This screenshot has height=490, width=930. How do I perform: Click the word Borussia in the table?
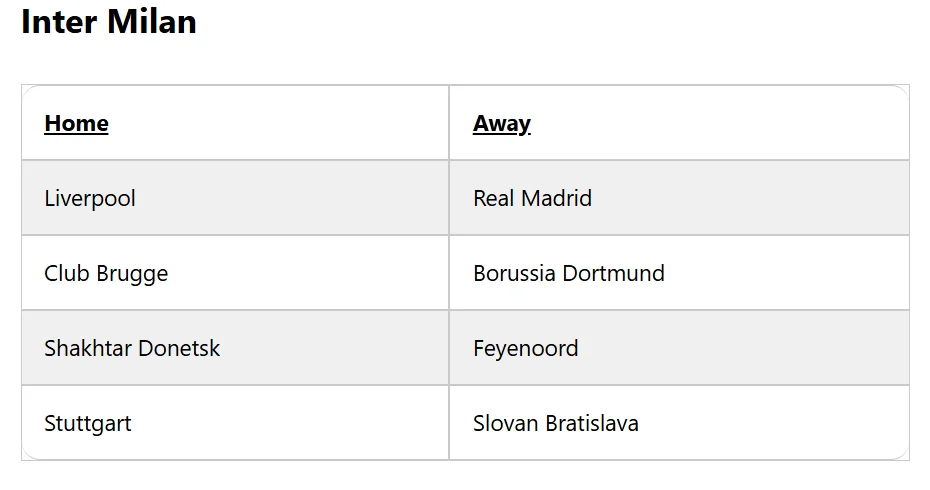(514, 273)
